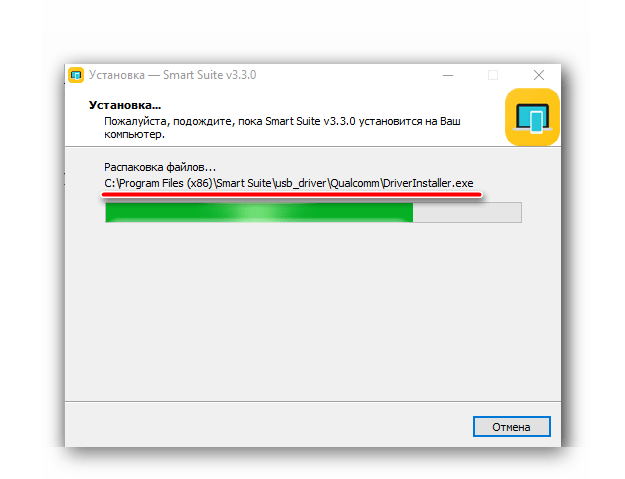
Task: Click the usb_driver segment of the path
Action: coord(301,183)
